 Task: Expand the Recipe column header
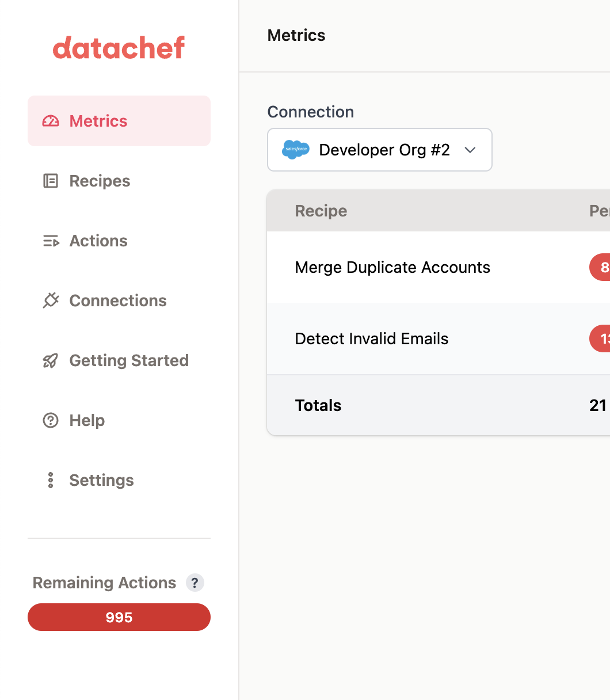pos(321,211)
